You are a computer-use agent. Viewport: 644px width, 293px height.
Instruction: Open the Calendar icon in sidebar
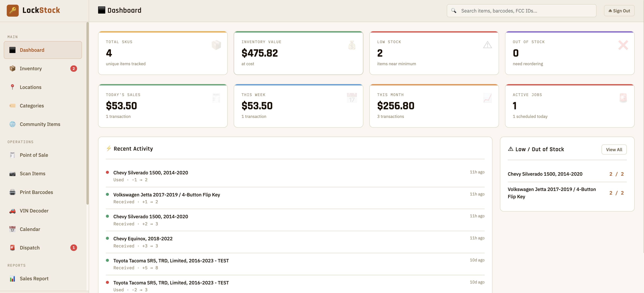[x=12, y=229]
